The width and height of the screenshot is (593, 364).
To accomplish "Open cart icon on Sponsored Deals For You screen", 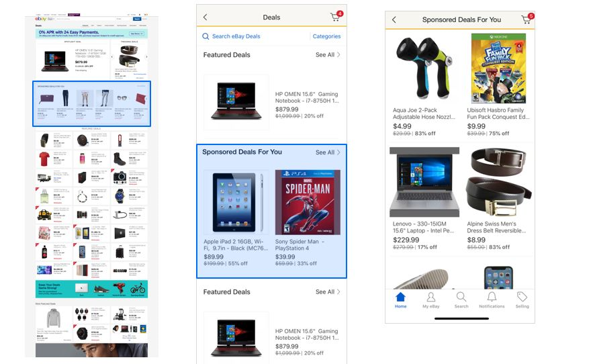I will 527,19.
